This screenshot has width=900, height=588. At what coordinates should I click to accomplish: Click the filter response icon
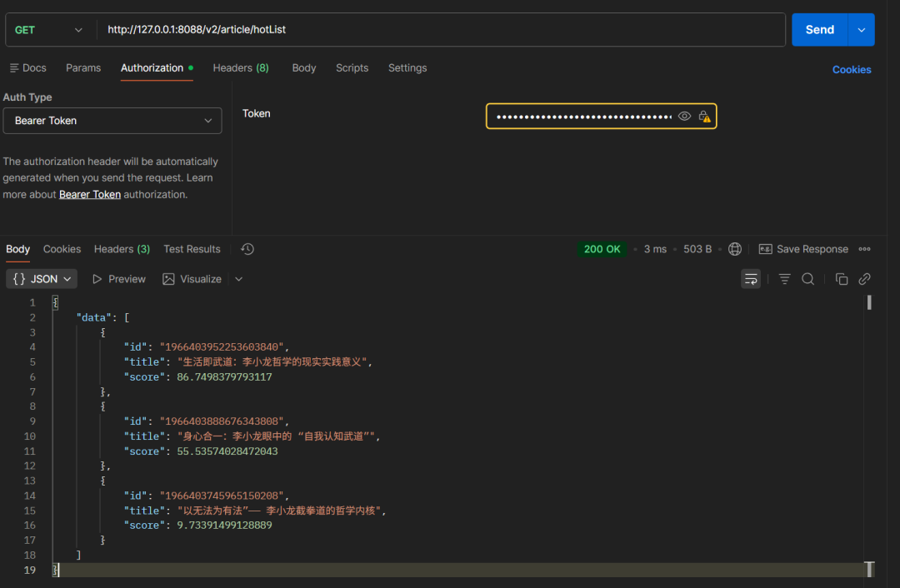[x=784, y=279]
